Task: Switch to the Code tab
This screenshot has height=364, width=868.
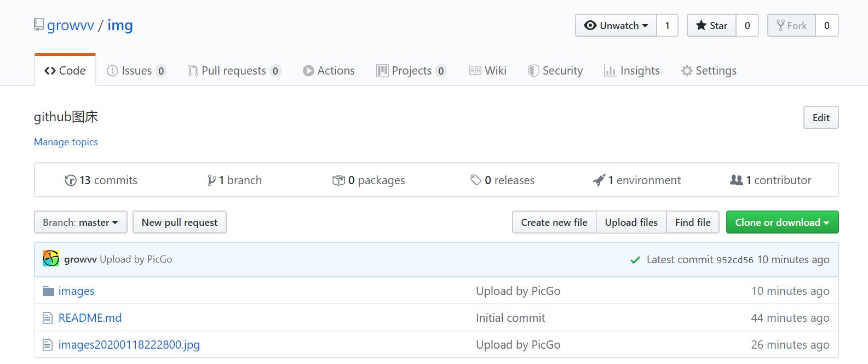Action: pyautogui.click(x=65, y=71)
